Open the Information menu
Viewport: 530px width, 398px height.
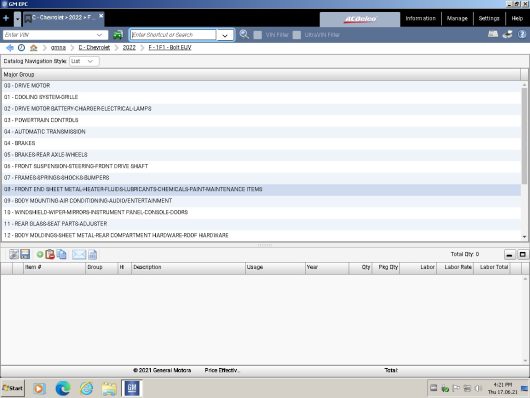(x=420, y=19)
